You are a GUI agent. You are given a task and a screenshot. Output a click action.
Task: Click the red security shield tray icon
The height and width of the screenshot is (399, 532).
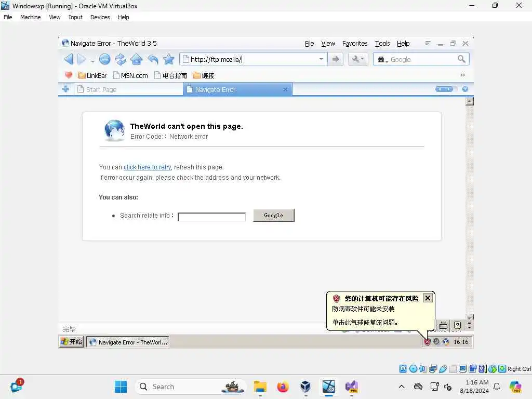[427, 342]
